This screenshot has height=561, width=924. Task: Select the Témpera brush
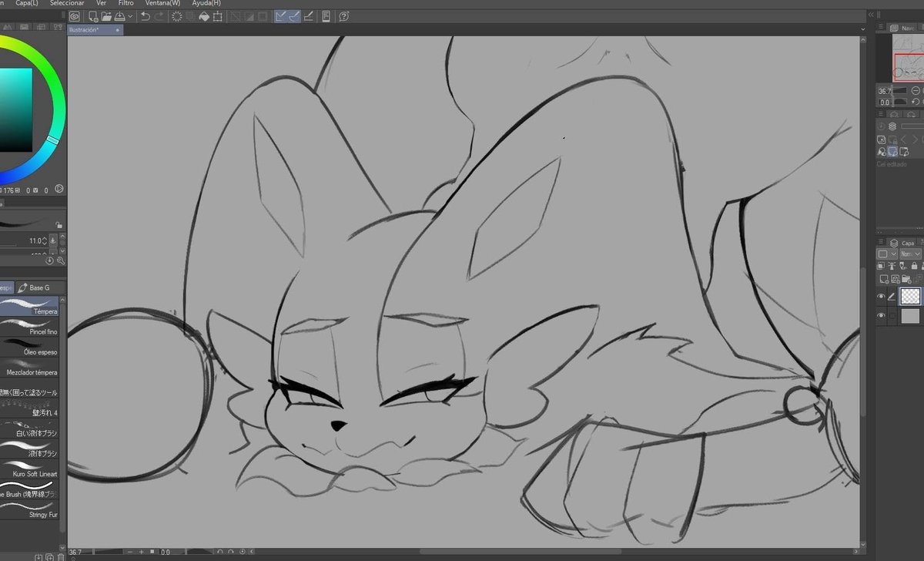(x=29, y=306)
